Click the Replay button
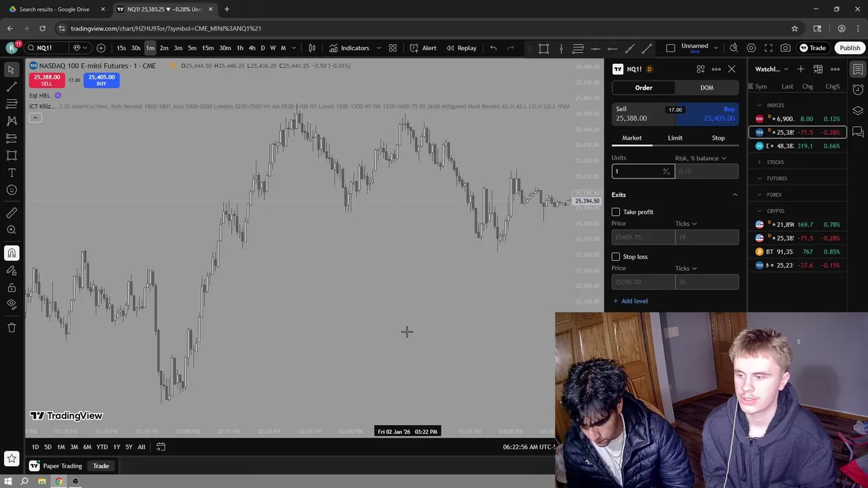The height and width of the screenshot is (488, 868). pyautogui.click(x=460, y=48)
